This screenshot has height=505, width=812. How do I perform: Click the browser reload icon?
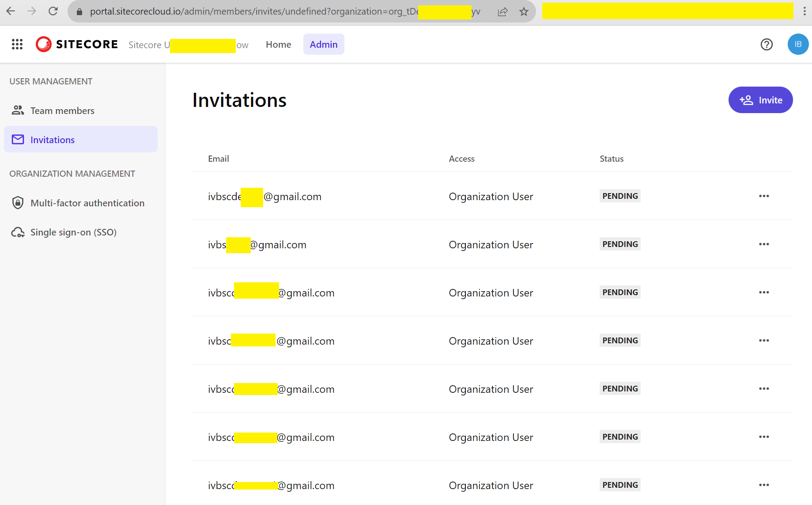(x=53, y=11)
